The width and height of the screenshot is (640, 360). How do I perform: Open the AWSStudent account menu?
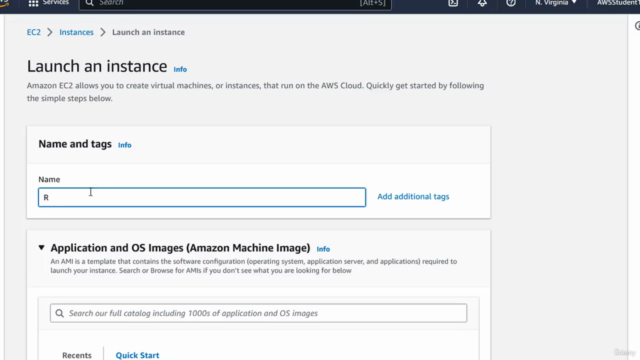618,3
